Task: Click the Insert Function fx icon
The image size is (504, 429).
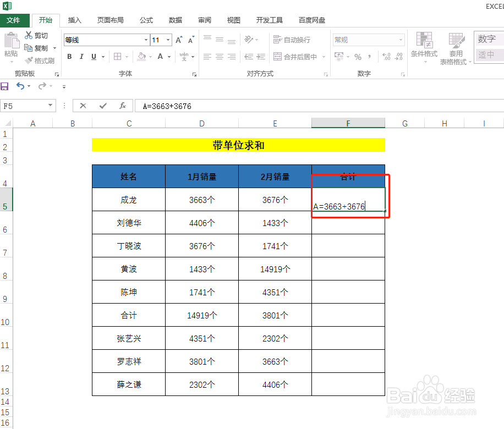Action: 122,106
